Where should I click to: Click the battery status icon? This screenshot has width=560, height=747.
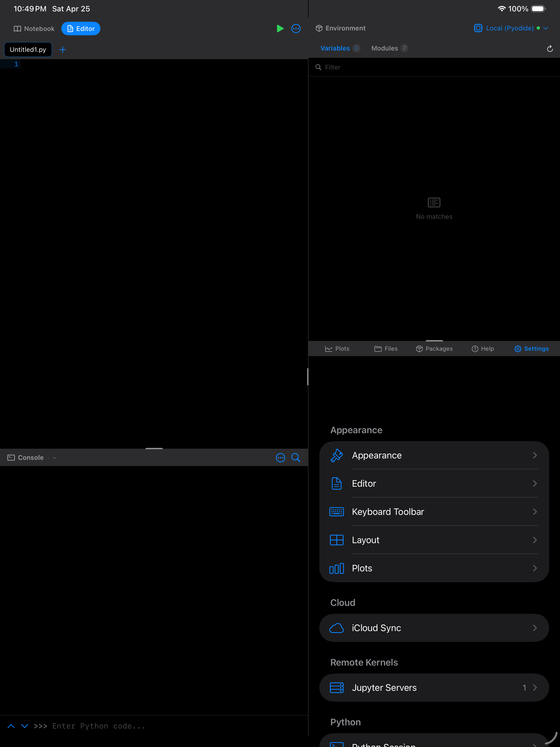point(538,9)
